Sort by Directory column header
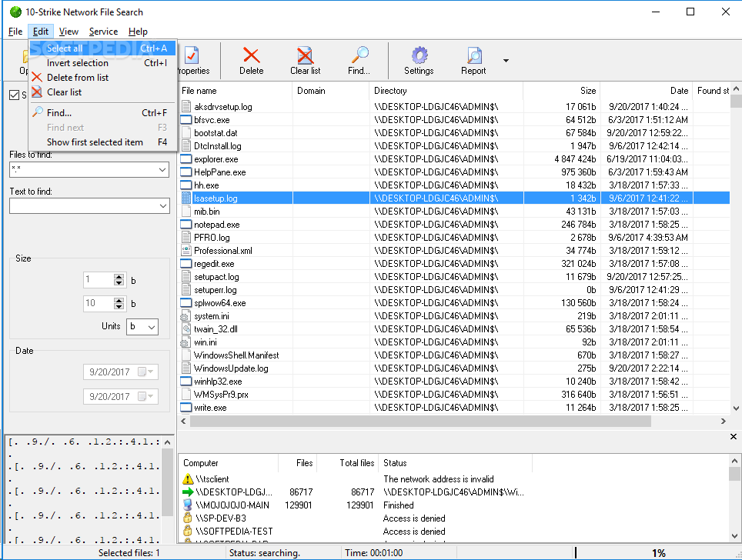Viewport: 742px width, 560px height. [x=446, y=90]
